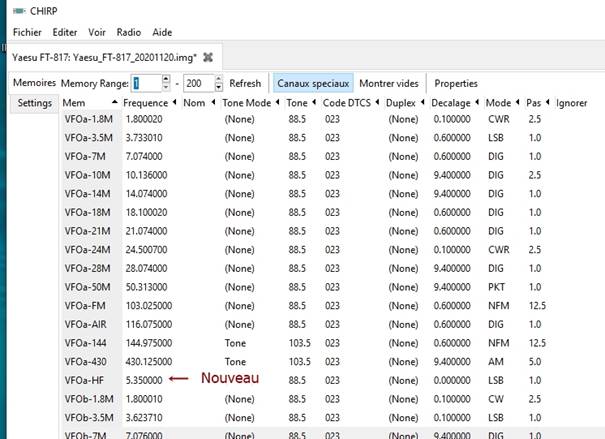Click tone 103.5 in VFOa-144 row
The image size is (605, 439).
[x=299, y=343]
